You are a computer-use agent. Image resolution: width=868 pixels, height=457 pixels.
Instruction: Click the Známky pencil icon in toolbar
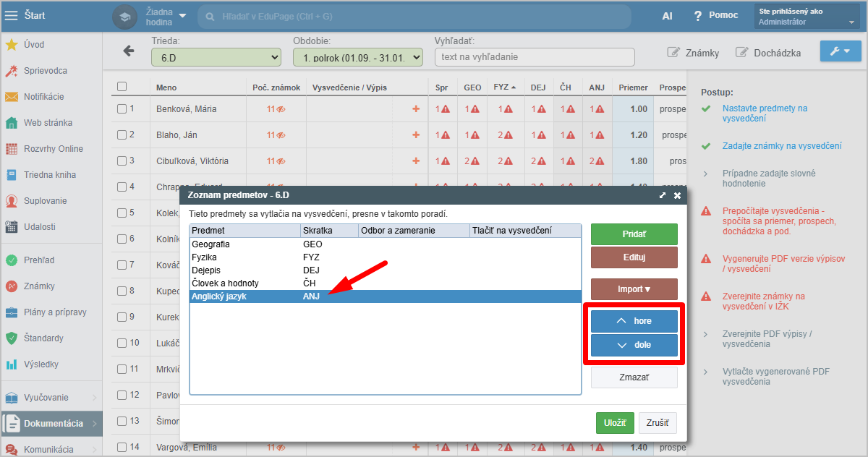click(673, 53)
